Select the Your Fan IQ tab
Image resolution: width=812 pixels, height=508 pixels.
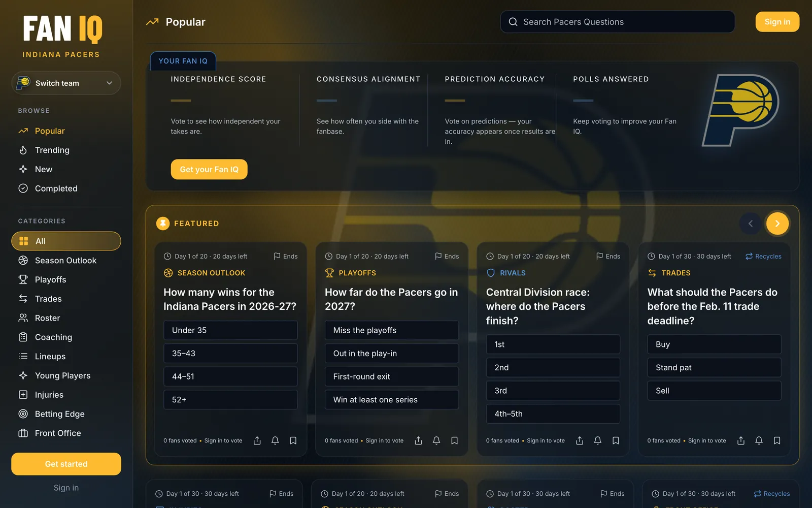pos(183,61)
